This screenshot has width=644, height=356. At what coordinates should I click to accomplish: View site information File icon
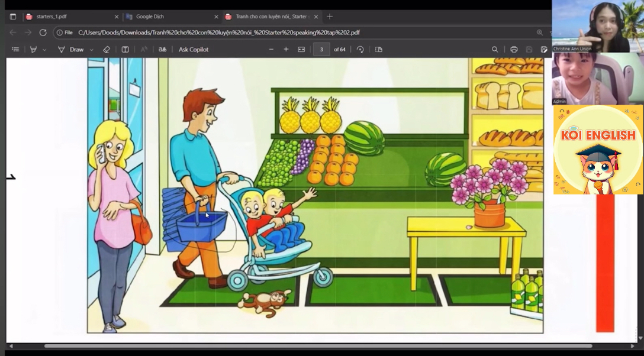(65, 33)
